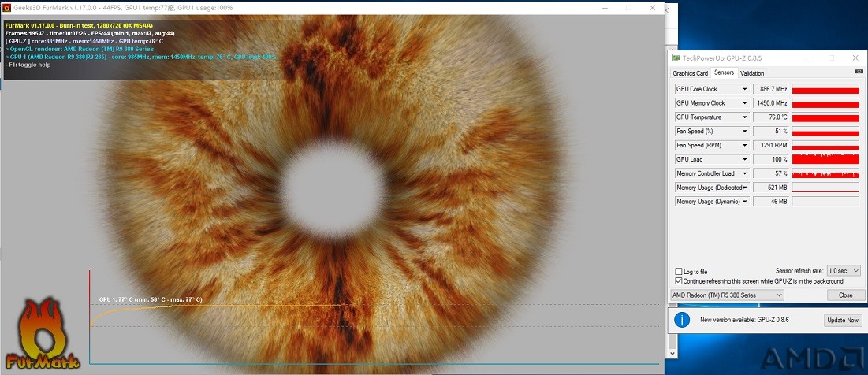This screenshot has height=375, width=868.
Task: Click the 51 % fan speed value
Action: coord(771,132)
